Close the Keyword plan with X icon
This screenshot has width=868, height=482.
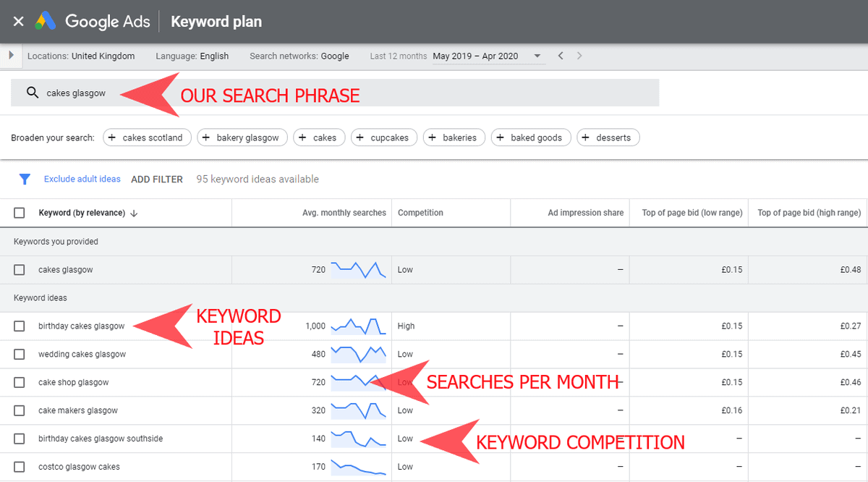19,22
